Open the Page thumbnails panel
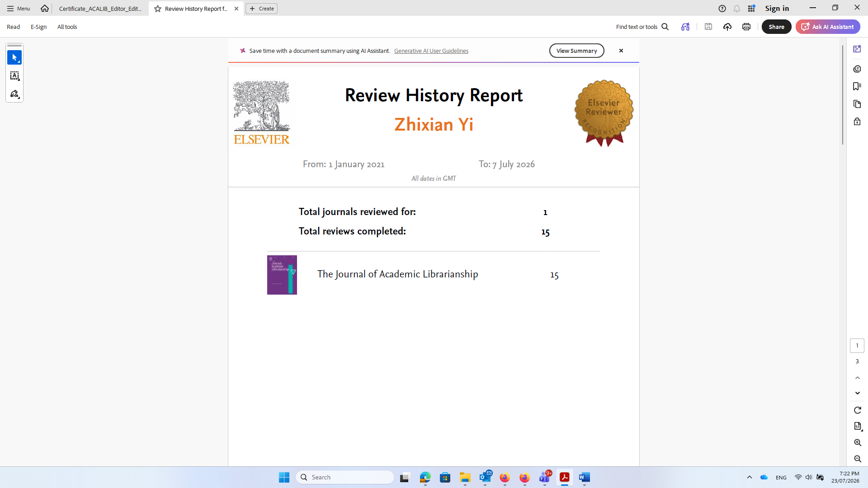Viewport: 868px width, 488px height. [x=857, y=104]
